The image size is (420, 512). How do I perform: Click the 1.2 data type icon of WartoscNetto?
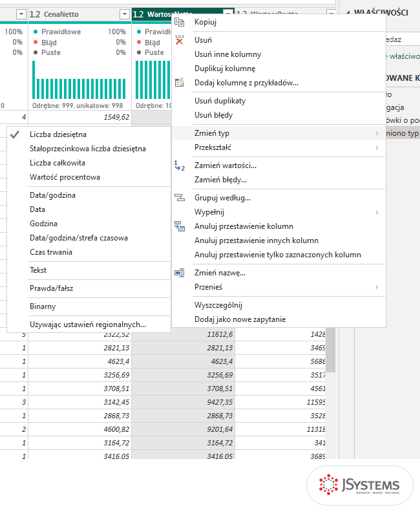(138, 14)
